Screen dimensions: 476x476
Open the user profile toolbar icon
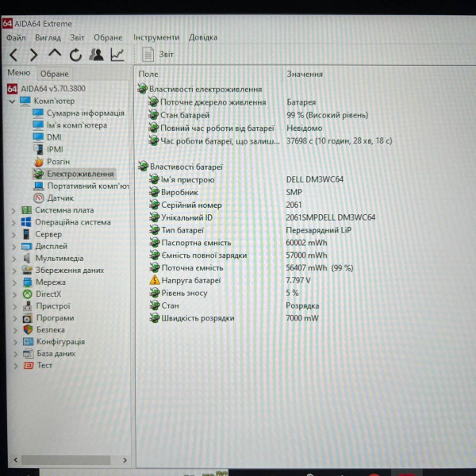pyautogui.click(x=97, y=55)
